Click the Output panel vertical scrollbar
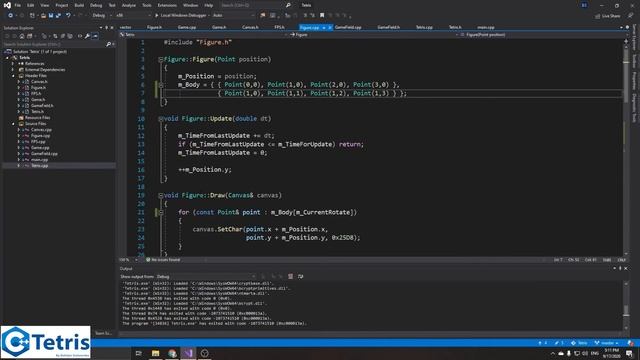640x360 pixels. (626, 306)
